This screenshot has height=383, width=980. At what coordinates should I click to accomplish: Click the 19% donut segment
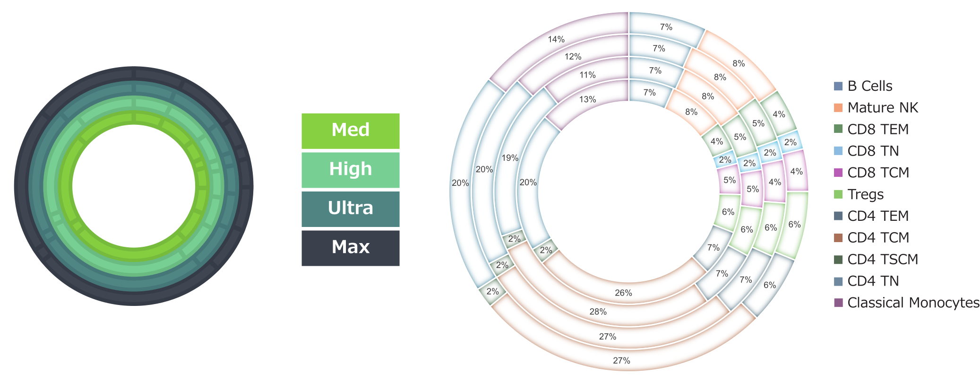coord(510,158)
